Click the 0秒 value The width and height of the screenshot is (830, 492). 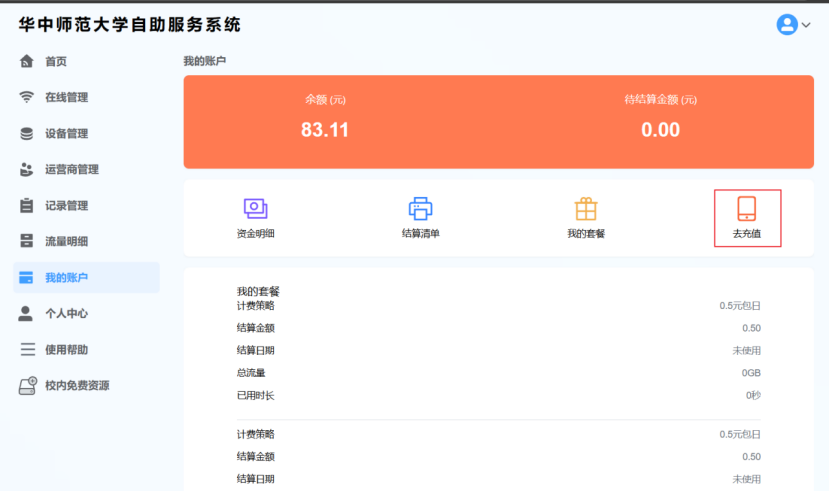click(x=753, y=396)
